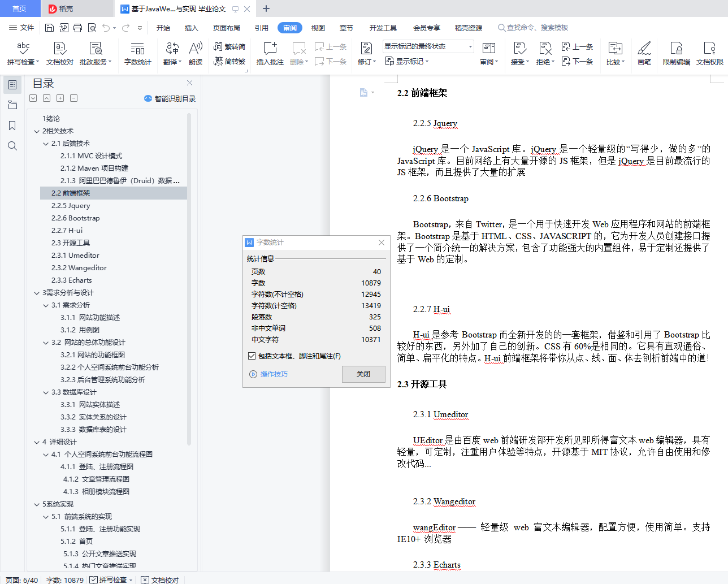Collapse the 3需求分析与设计 outline node
728x584 pixels.
pos(37,293)
